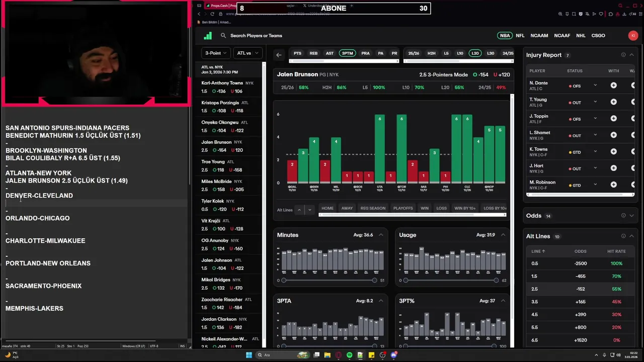Select the 3PTM stat pill
The image size is (644, 362).
point(347,53)
